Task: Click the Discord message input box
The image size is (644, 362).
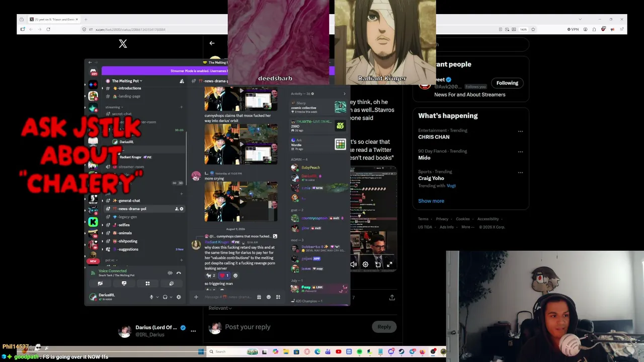Action: (227, 297)
